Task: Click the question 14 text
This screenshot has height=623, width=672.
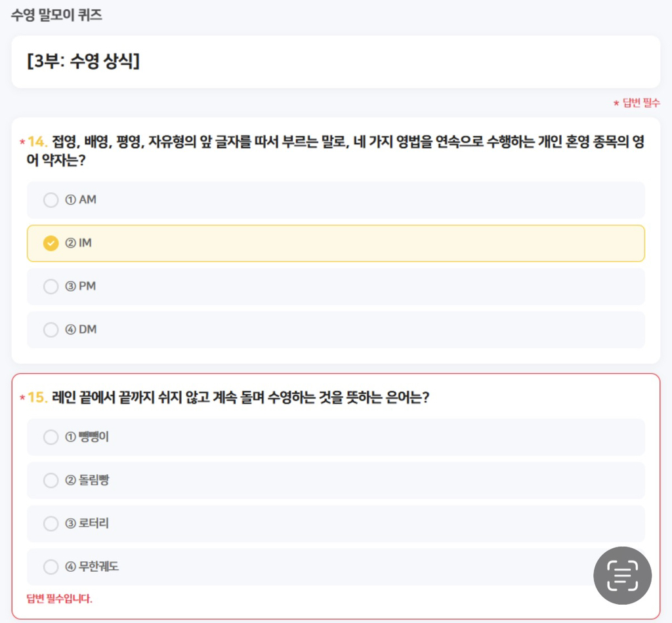Action: pyautogui.click(x=335, y=151)
